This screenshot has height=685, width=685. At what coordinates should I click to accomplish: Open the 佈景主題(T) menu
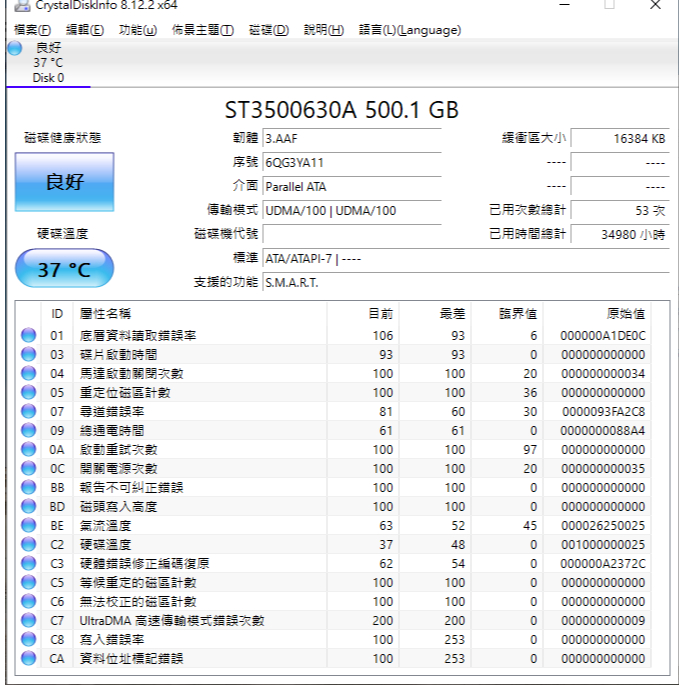pyautogui.click(x=203, y=30)
